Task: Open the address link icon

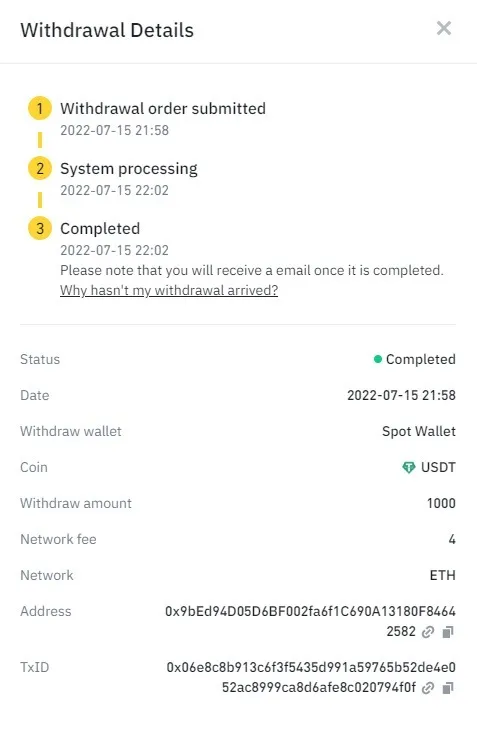Action: 428,632
